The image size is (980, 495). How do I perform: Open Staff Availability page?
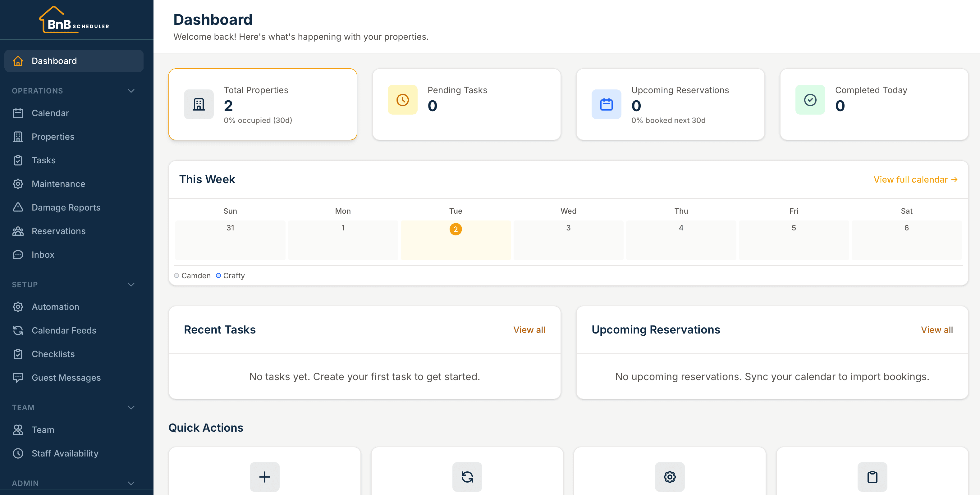[x=74, y=454]
